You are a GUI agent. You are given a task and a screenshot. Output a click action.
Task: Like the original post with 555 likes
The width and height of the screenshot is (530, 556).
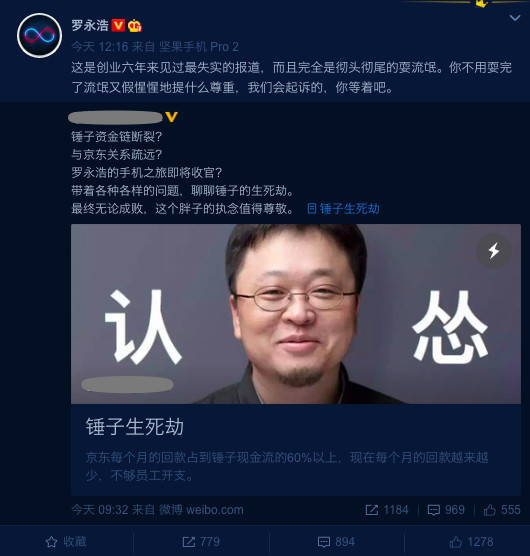(x=502, y=510)
